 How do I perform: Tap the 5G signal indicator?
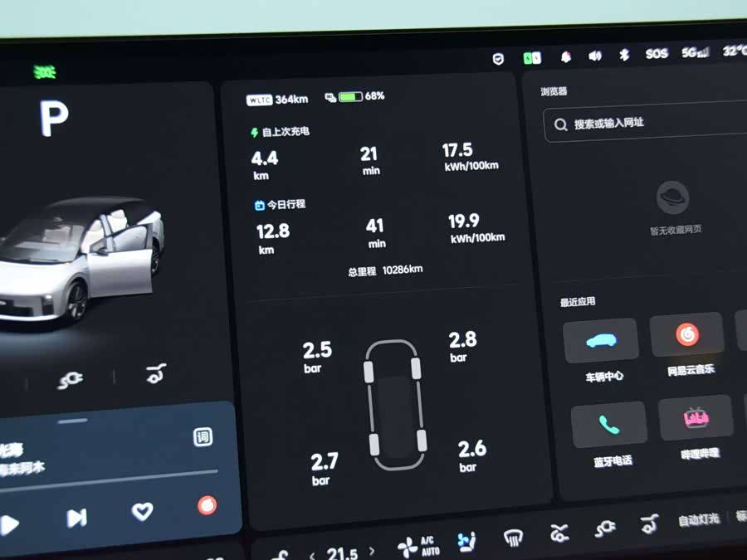point(695,52)
